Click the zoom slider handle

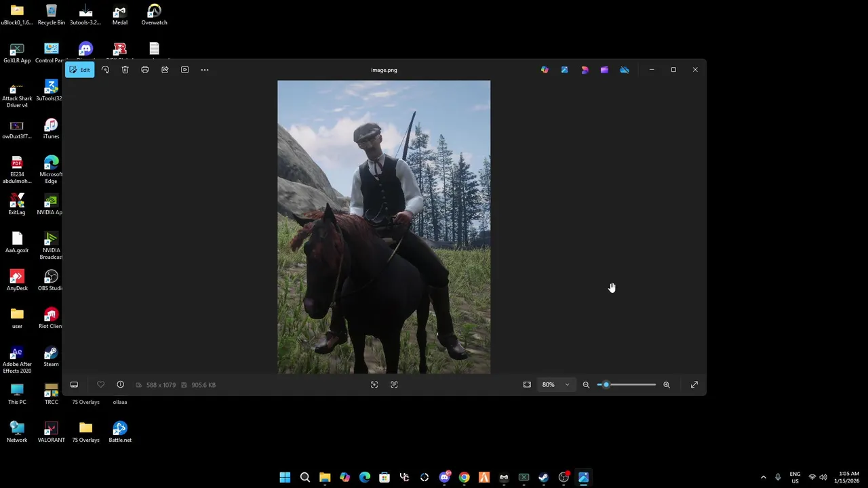tap(606, 385)
